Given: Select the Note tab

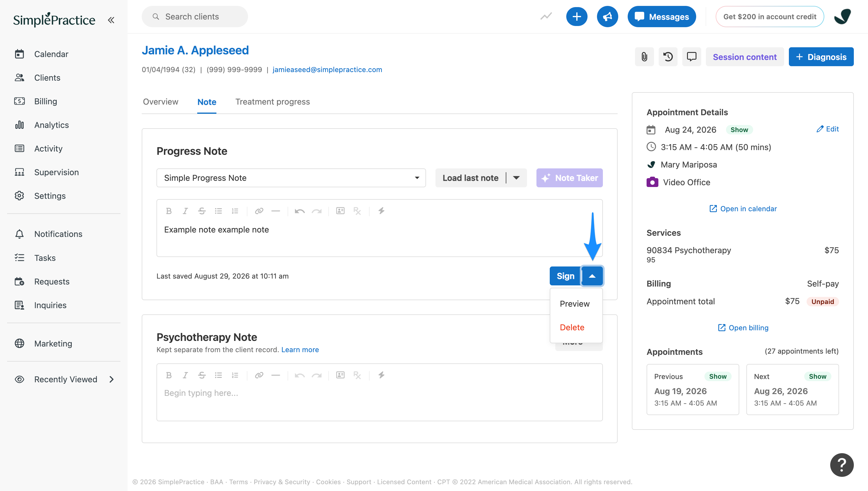Looking at the screenshot, I should pyautogui.click(x=207, y=102).
